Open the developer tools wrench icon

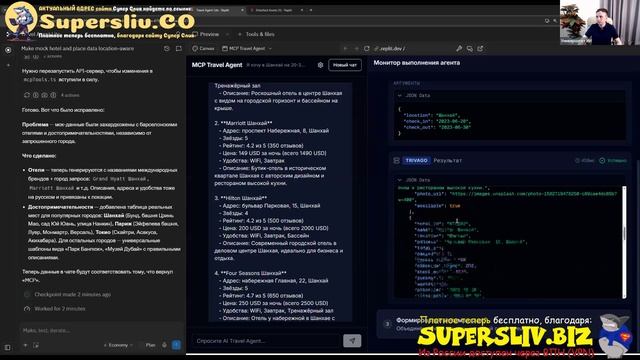click(459, 49)
